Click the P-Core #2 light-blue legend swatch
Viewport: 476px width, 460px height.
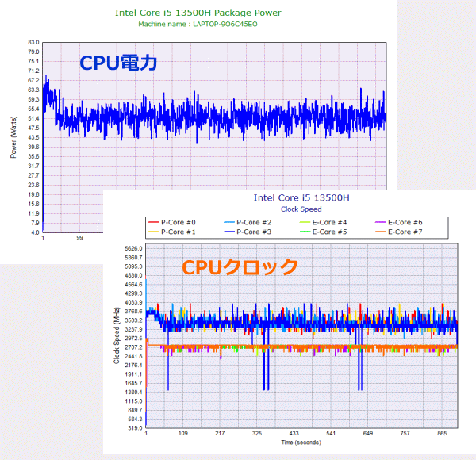coord(229,222)
